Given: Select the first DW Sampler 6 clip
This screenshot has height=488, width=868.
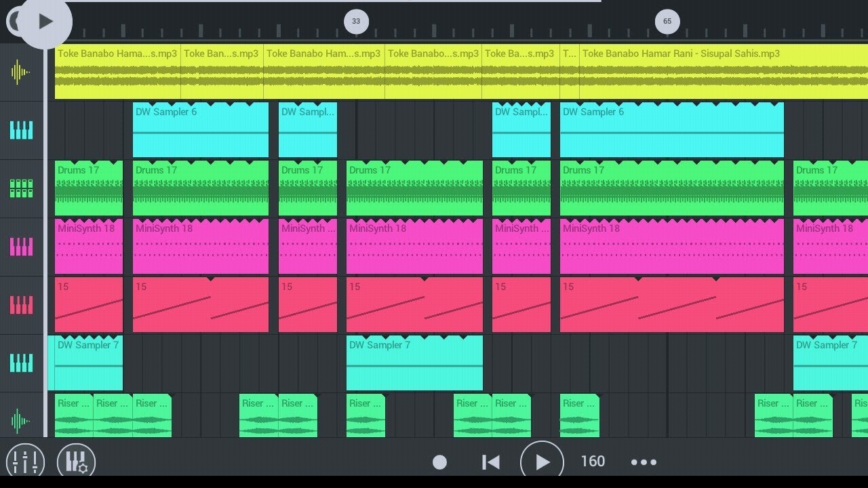Looking at the screenshot, I should click(x=201, y=130).
